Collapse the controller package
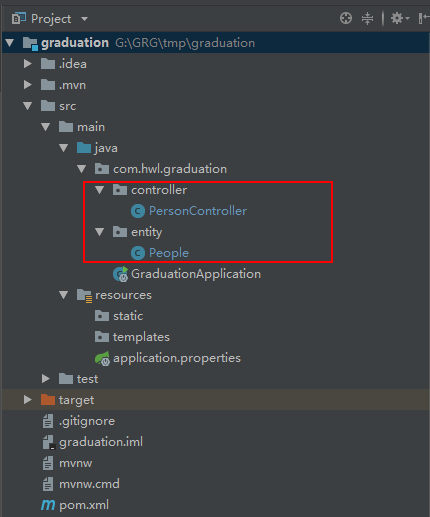 (99, 190)
